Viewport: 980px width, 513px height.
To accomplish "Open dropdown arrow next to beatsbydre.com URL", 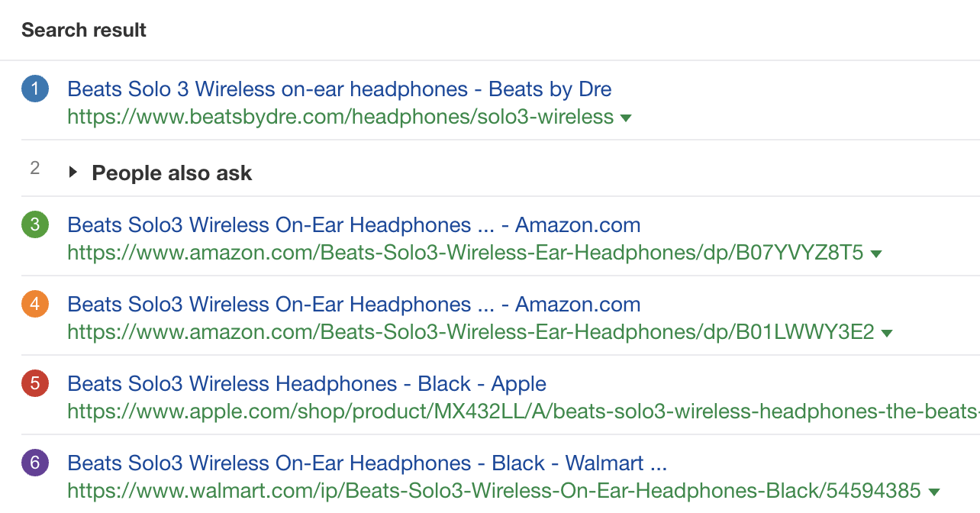I will pos(626,118).
